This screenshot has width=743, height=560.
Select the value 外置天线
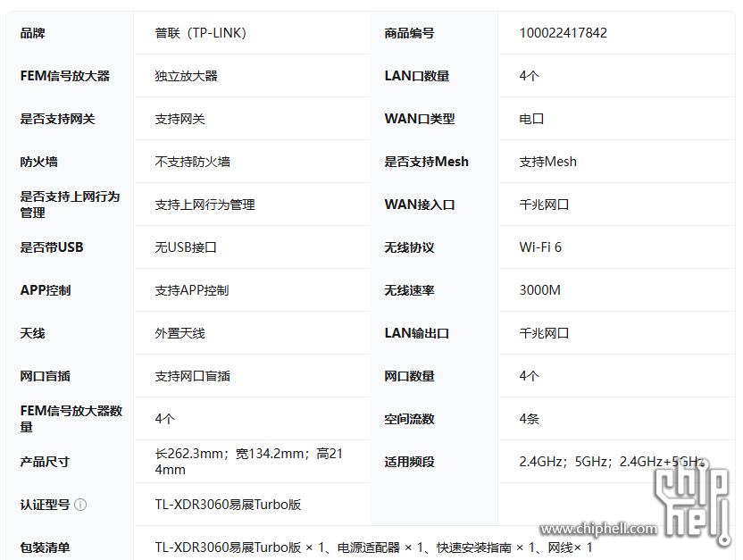(179, 333)
